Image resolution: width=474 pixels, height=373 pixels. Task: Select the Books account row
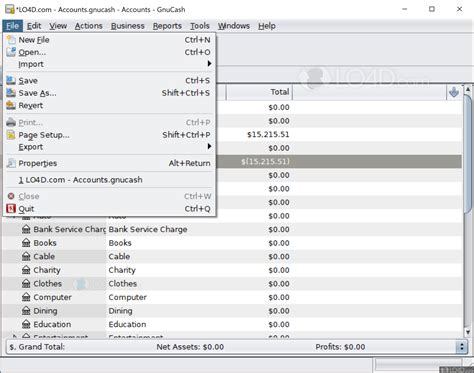pyautogui.click(x=232, y=243)
